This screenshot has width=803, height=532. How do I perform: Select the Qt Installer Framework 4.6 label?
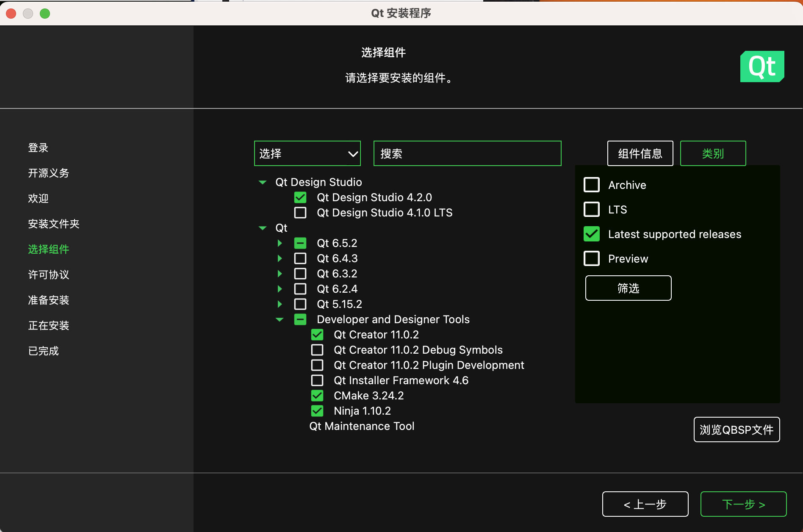[401, 380]
